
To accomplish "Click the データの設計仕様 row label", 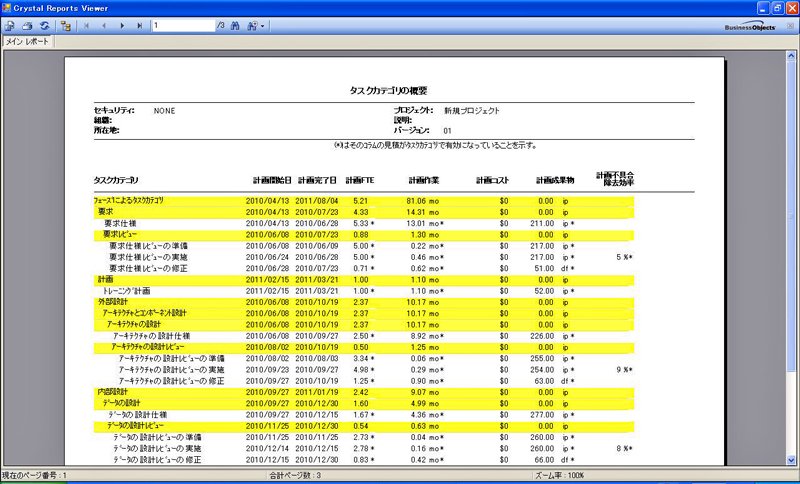I will click(x=139, y=415).
